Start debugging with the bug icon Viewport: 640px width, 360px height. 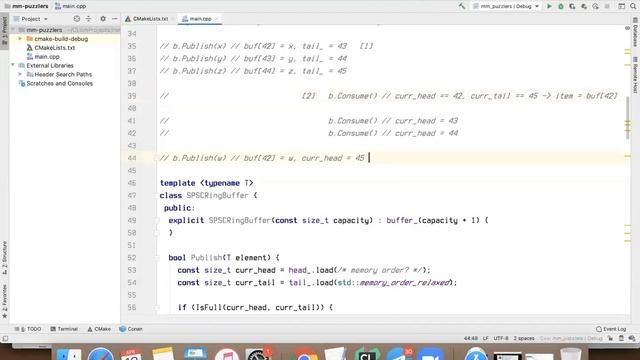coord(561,6)
